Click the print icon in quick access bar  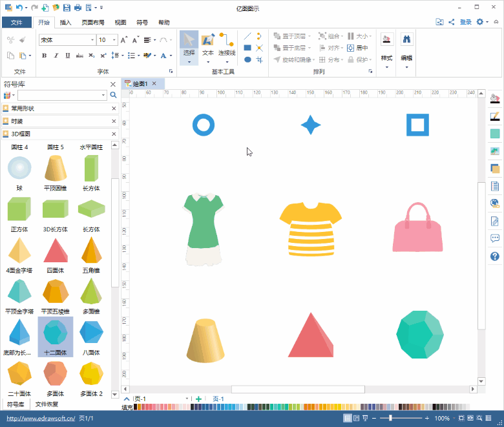tap(78, 8)
